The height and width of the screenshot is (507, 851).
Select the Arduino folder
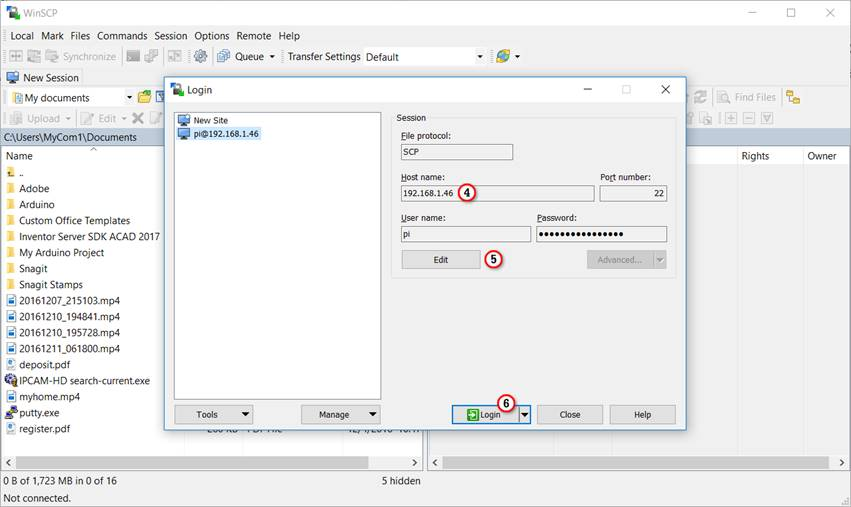(36, 205)
